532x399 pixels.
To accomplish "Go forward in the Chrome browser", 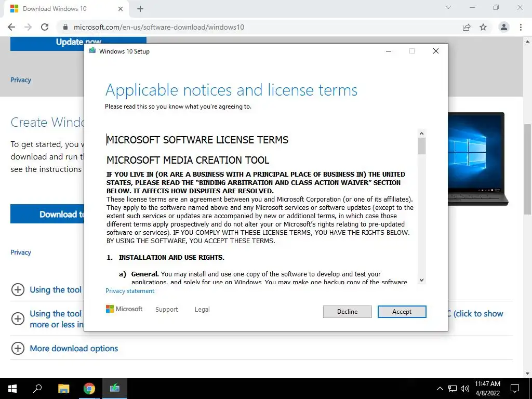I will pos(28,27).
